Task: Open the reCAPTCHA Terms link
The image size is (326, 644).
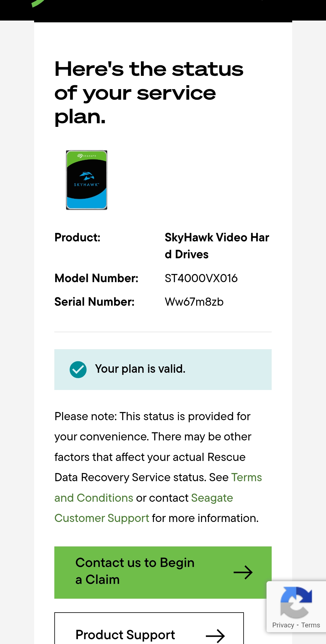Action: click(x=311, y=625)
